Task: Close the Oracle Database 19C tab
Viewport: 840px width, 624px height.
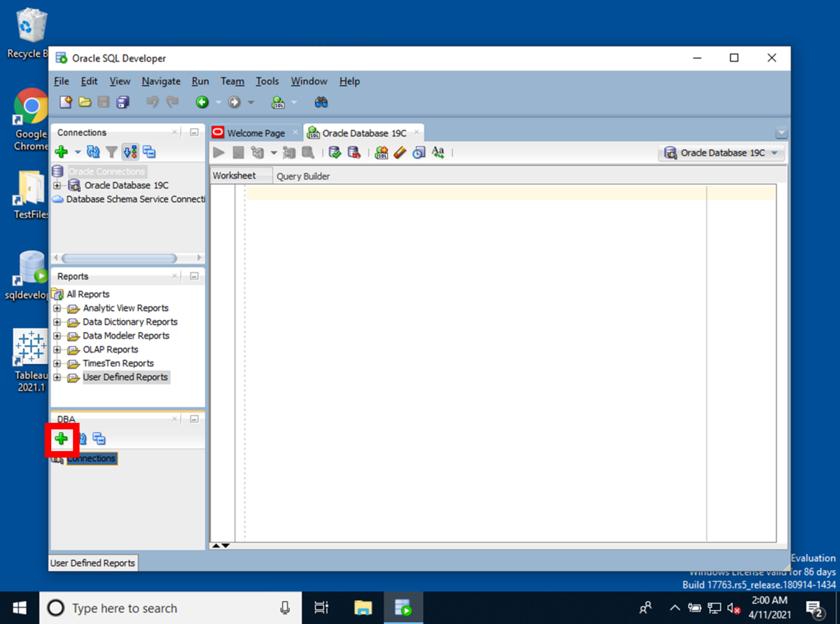Action: pos(416,132)
